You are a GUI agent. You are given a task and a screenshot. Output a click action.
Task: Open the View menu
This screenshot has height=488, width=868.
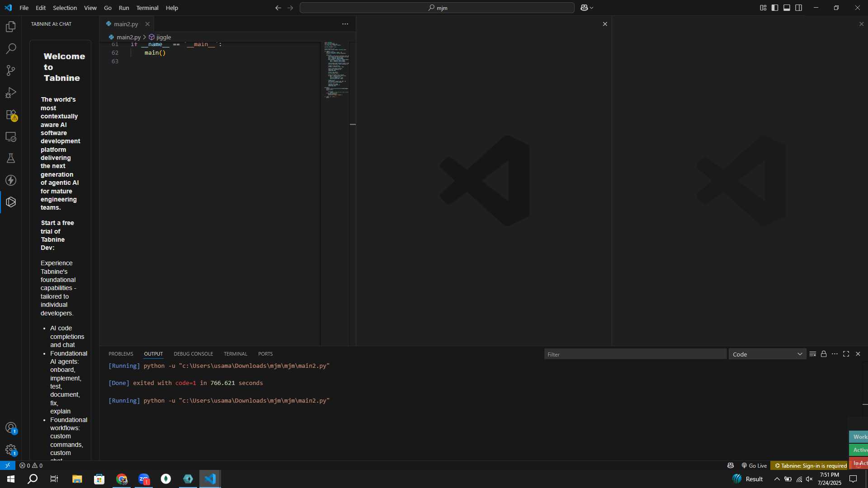pos(90,8)
